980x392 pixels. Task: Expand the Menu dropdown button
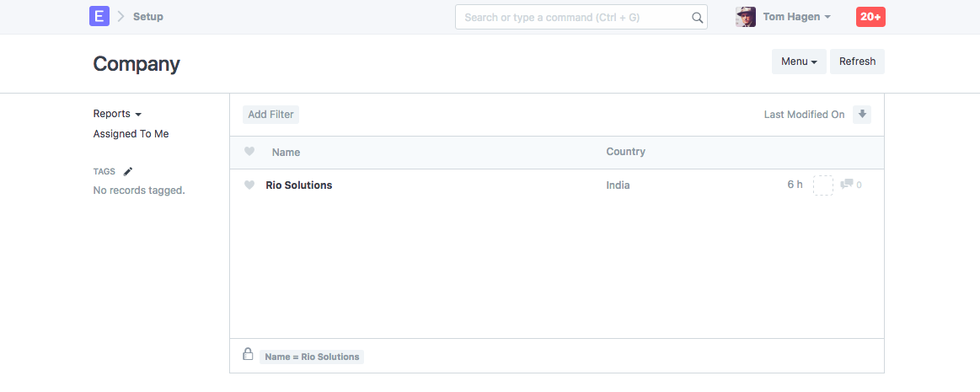[800, 62]
